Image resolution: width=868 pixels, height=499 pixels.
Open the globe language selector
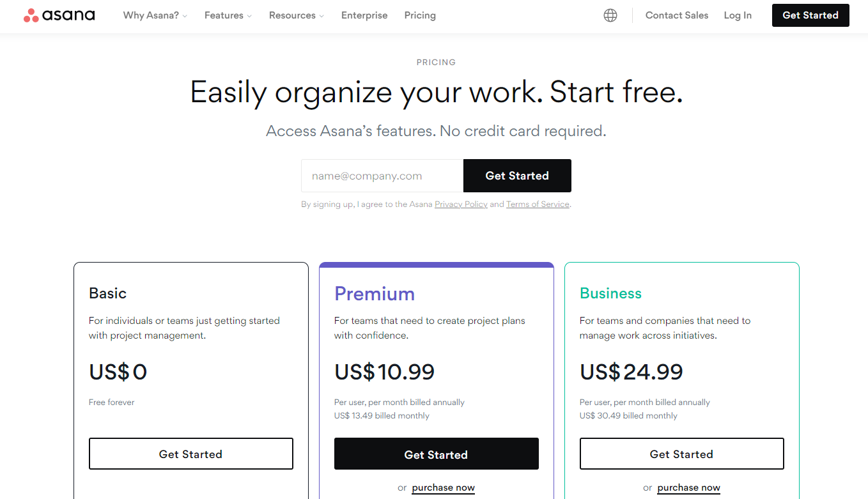click(x=610, y=15)
